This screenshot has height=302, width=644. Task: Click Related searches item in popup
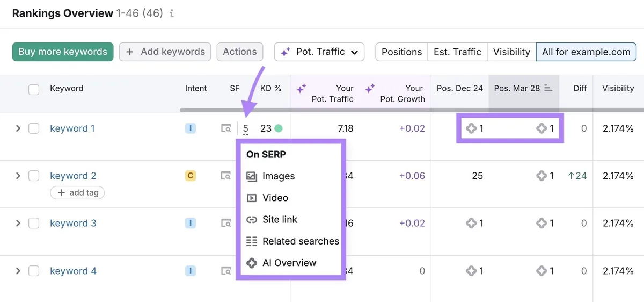click(x=292, y=241)
